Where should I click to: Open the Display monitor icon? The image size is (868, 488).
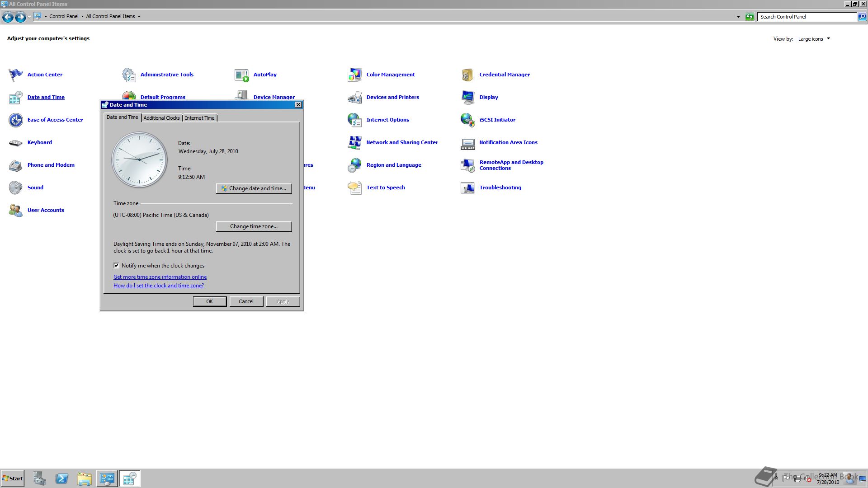[468, 97]
